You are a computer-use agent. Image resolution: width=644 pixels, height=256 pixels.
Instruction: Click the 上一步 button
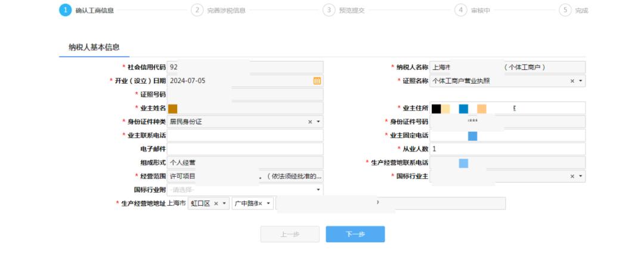290,235
